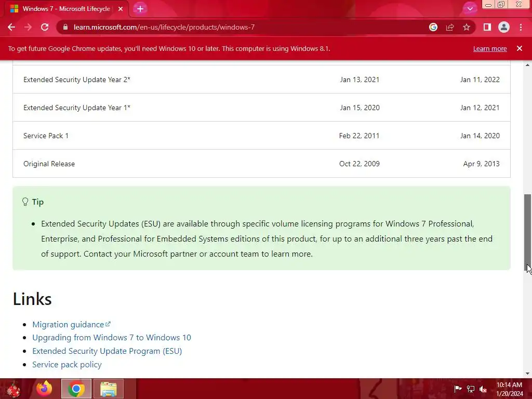532x399 pixels.
Task: Open a new tab with plus button
Action: [x=140, y=9]
